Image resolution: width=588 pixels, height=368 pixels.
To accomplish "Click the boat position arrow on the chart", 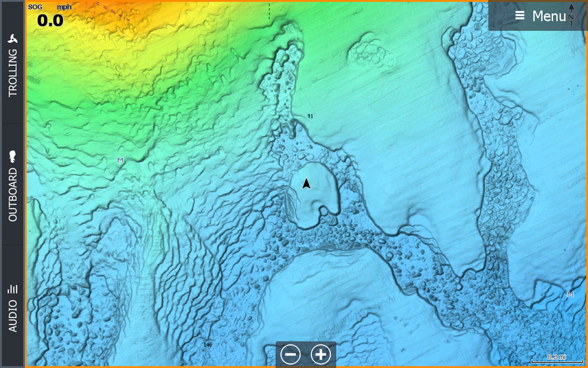I will pyautogui.click(x=306, y=184).
